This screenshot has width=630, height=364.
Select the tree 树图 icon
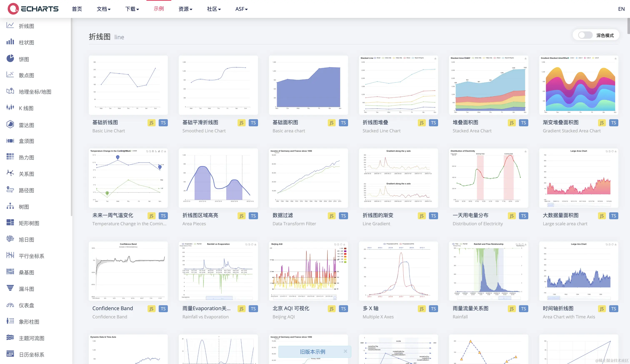pos(10,206)
